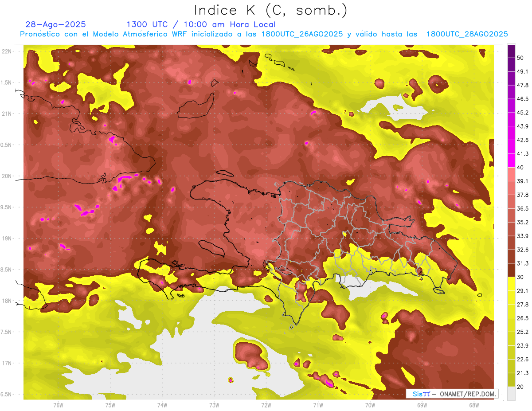Click the colorbar value '47.8'

(x=523, y=85)
